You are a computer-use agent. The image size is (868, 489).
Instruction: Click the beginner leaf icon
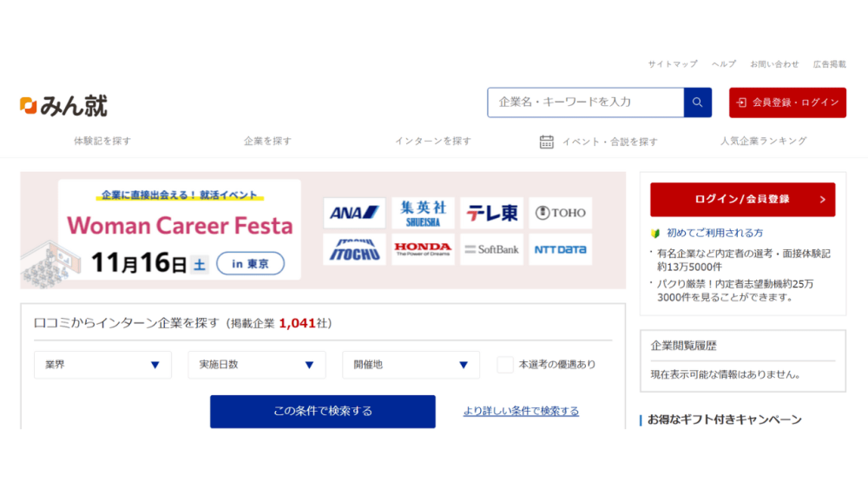[655, 233]
